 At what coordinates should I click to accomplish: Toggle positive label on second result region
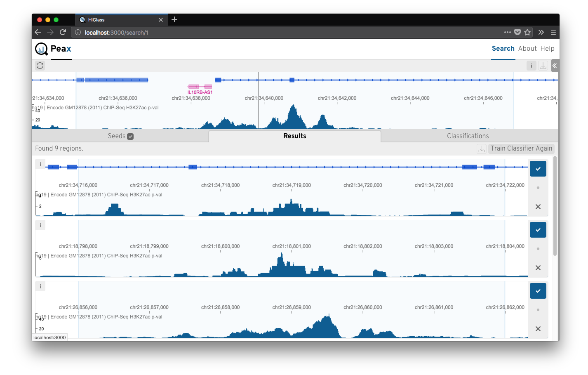coord(538,230)
